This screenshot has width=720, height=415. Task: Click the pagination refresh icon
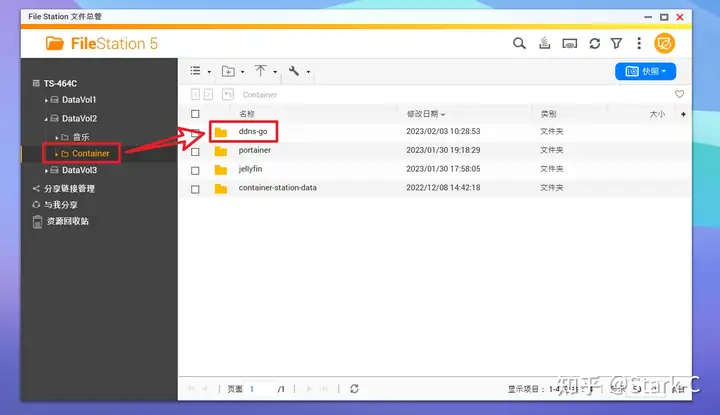[354, 389]
